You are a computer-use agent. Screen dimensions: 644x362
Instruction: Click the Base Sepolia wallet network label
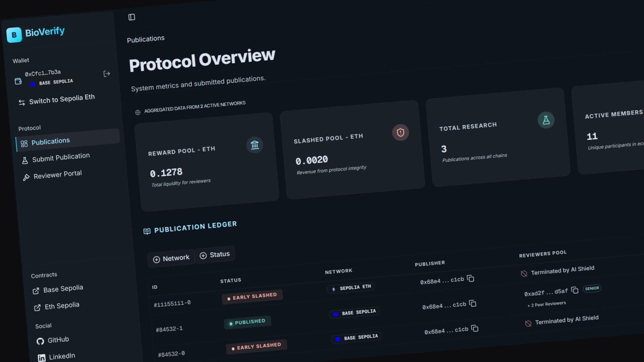(56, 82)
